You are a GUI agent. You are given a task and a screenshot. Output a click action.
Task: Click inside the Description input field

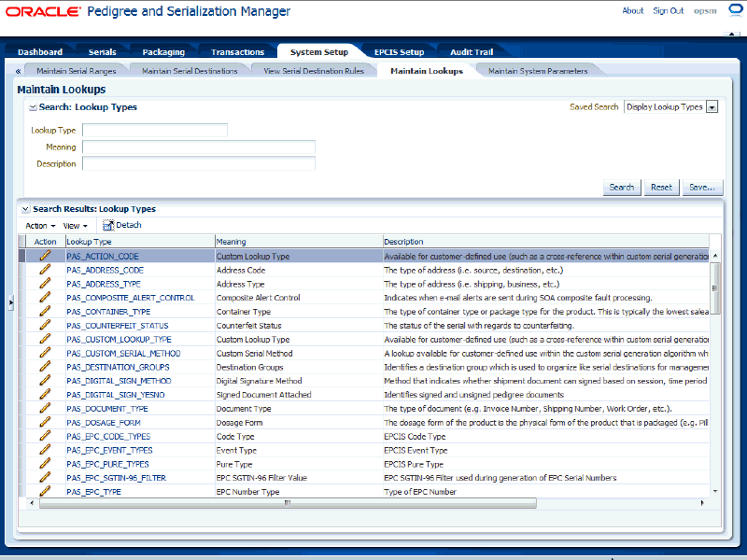[x=199, y=163]
